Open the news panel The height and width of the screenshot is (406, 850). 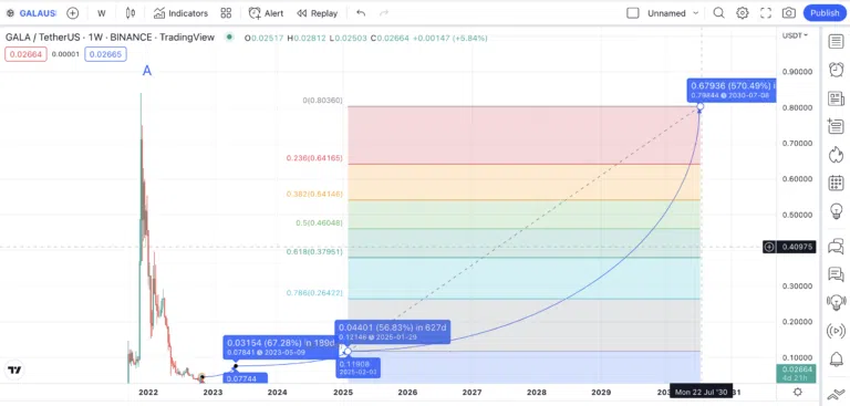coord(836,98)
